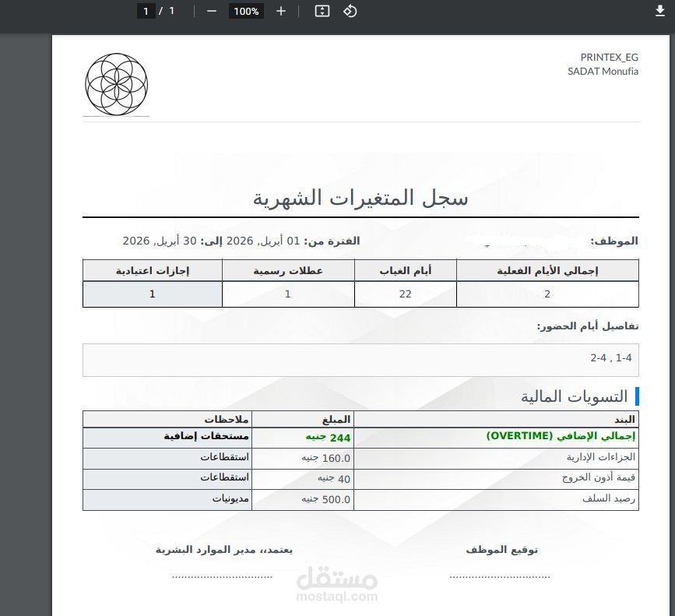Image resolution: width=675 pixels, height=616 pixels.
Task: Click the SADAT Monufia text
Action: (602, 71)
